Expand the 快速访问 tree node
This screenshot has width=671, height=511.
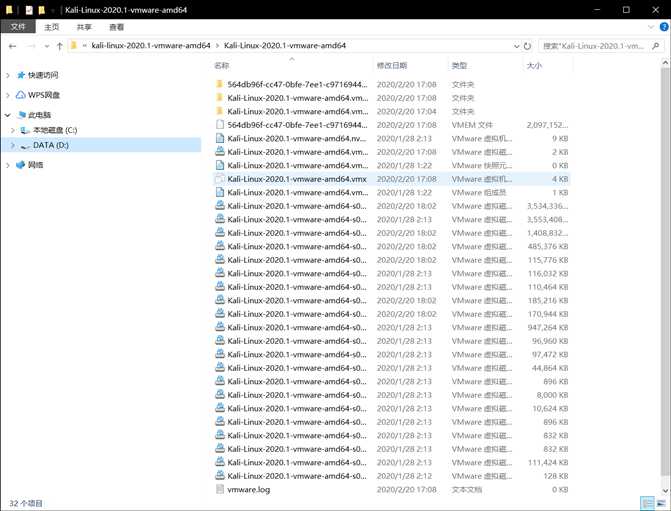point(8,75)
